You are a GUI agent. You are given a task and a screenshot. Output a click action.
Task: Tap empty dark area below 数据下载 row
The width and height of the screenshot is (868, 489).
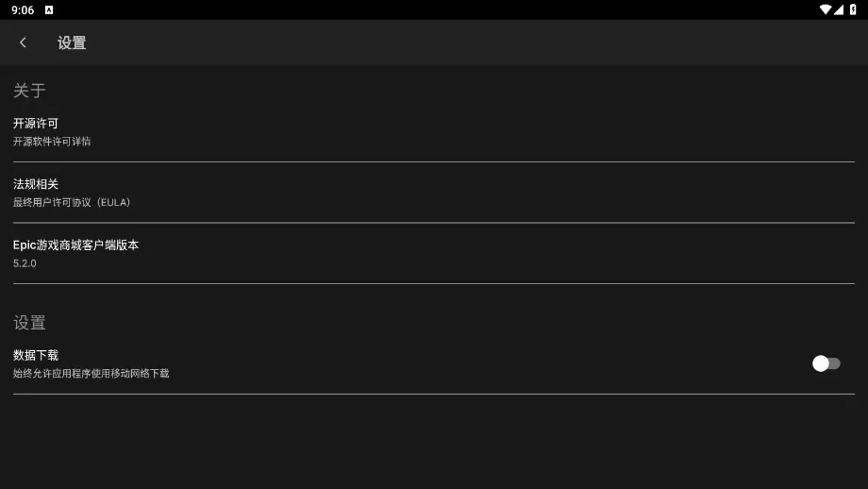tap(434, 443)
